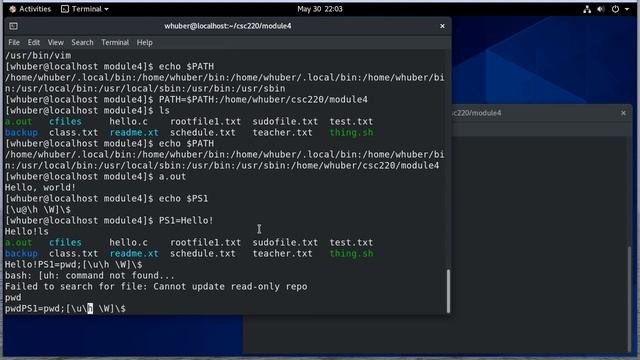Click the network status icon
The image size is (640, 360).
coord(587,9)
